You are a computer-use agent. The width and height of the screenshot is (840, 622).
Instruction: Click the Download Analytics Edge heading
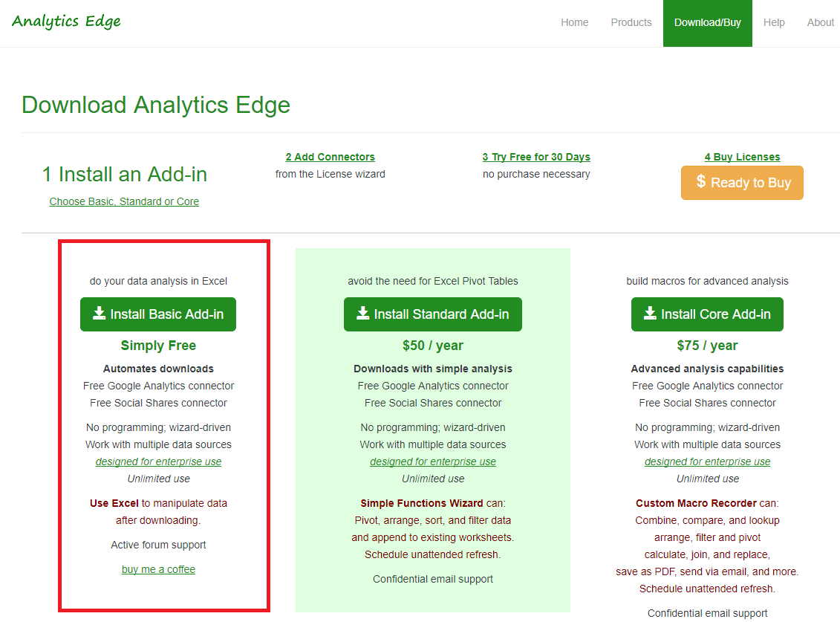pos(156,105)
